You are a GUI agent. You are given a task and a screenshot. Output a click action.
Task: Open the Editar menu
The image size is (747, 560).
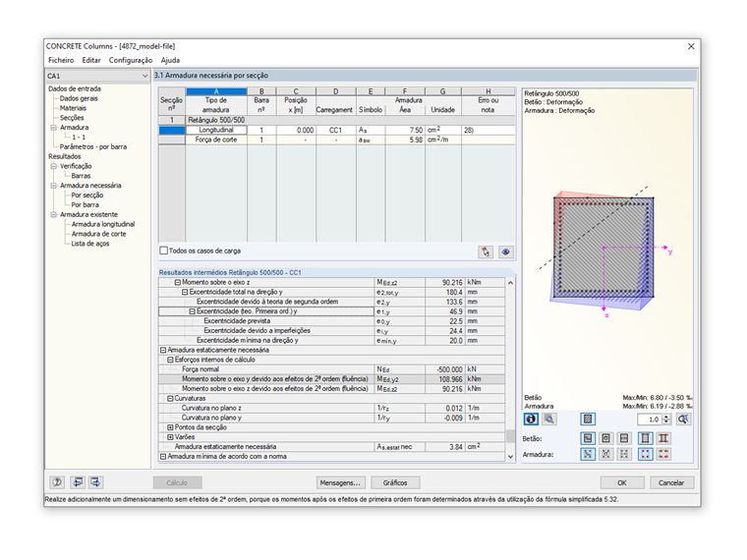(x=91, y=60)
